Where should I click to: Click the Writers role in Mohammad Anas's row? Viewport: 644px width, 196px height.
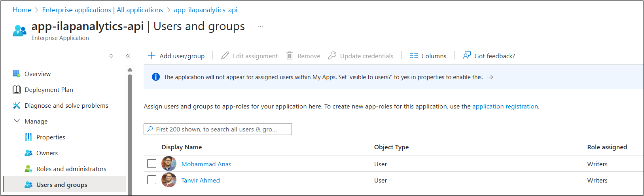point(597,164)
